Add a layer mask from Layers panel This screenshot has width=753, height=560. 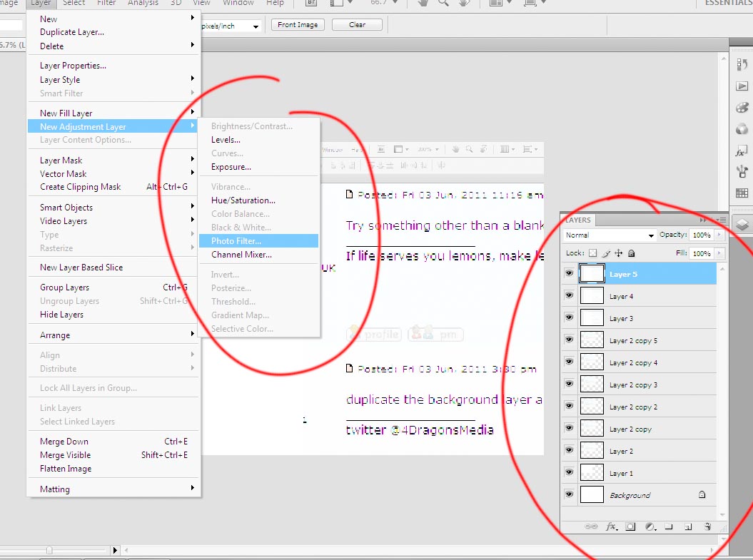pos(630,527)
